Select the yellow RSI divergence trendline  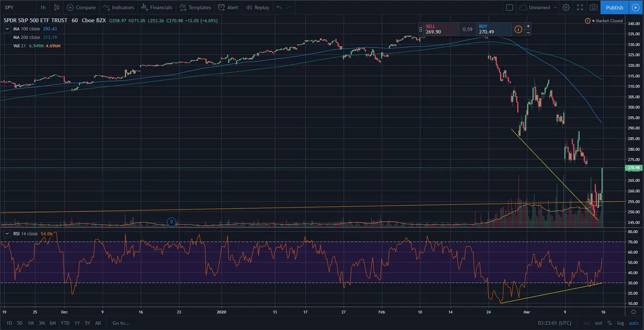point(551,293)
